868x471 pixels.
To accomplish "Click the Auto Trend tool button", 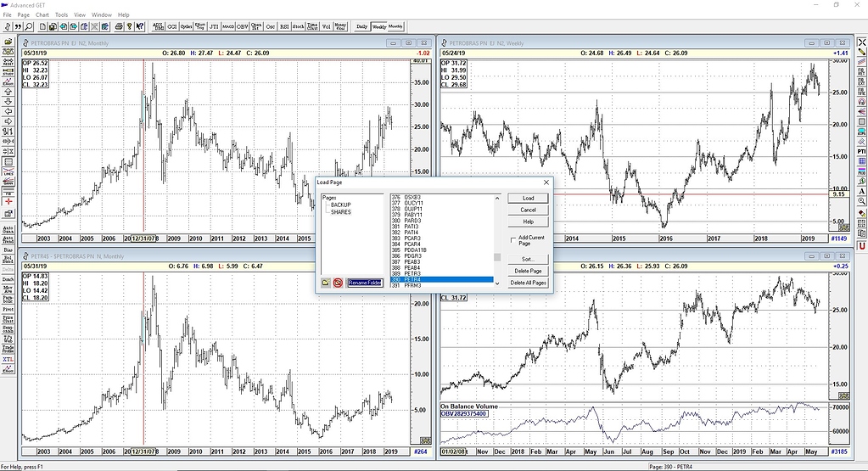I will (x=8, y=239).
